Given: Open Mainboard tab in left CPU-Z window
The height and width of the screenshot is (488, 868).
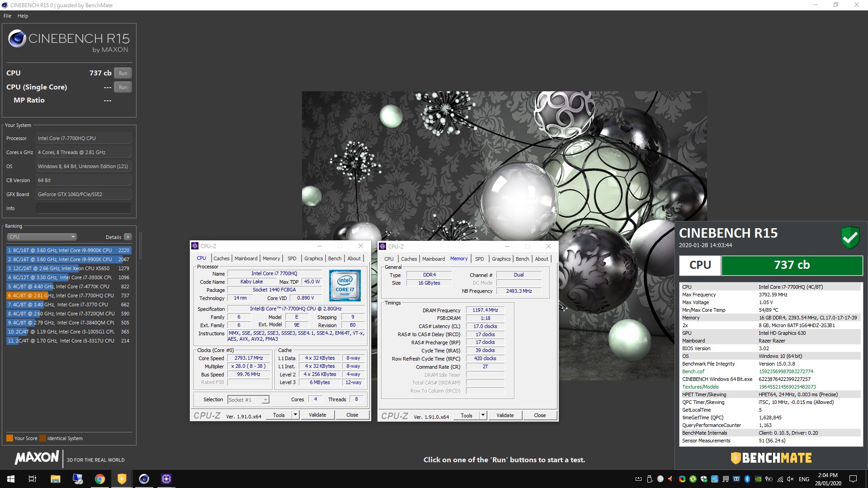Looking at the screenshot, I should point(246,258).
